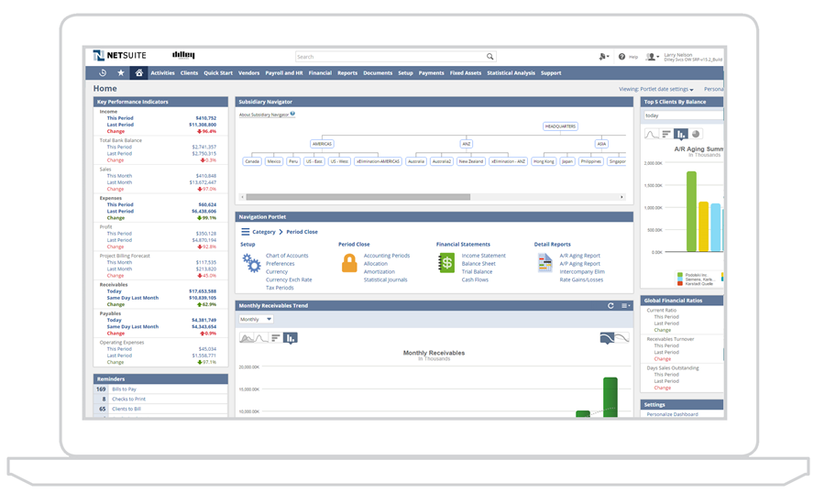Click the yellow A/R Aging bar
825x504 pixels.
point(703,226)
